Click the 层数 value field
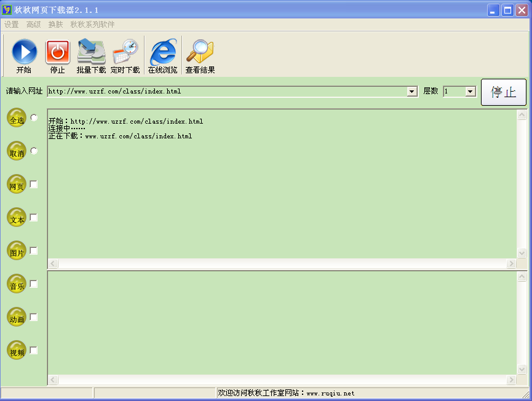Image resolution: width=532 pixels, height=401 pixels. pyautogui.click(x=455, y=91)
